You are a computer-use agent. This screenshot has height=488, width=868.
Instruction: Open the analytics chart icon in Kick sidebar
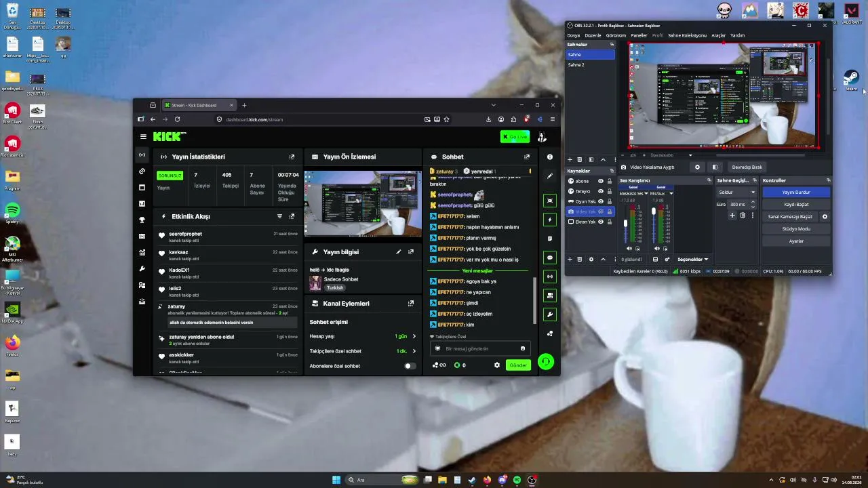point(142,203)
